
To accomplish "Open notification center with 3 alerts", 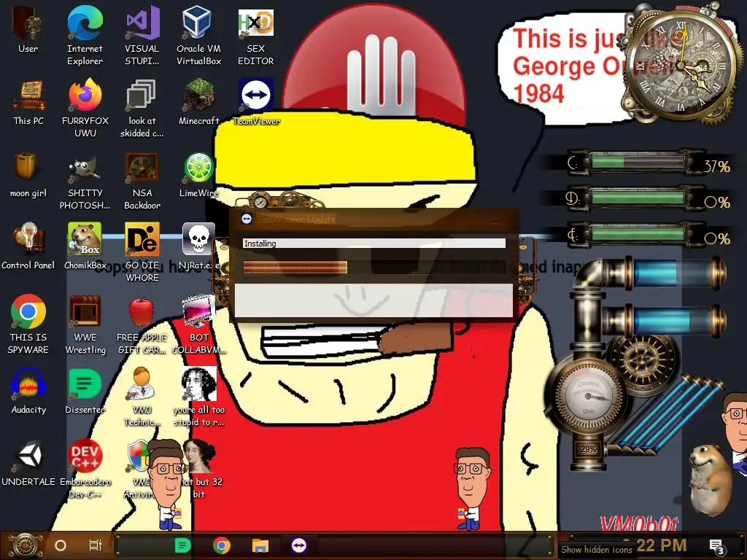I will pos(716,547).
